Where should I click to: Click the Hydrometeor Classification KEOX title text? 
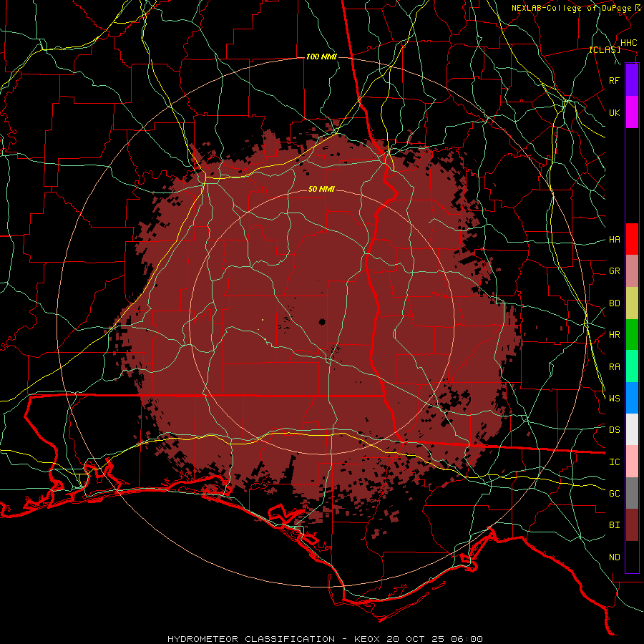pos(325,639)
